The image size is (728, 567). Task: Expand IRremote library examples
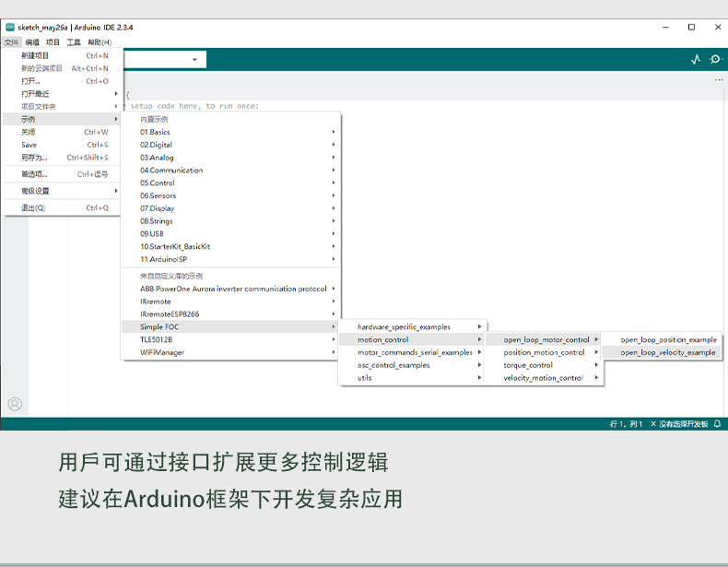click(x=230, y=301)
